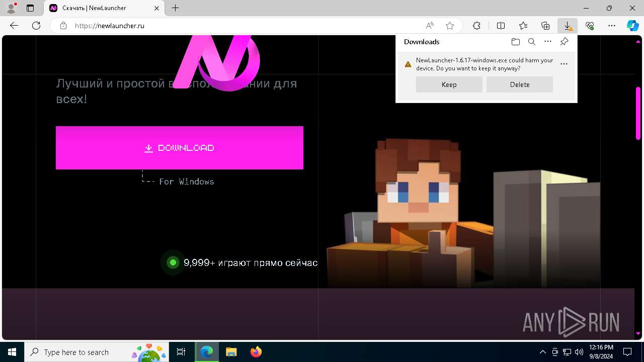Open File Explorer from taskbar
The image size is (644, 362).
231,352
